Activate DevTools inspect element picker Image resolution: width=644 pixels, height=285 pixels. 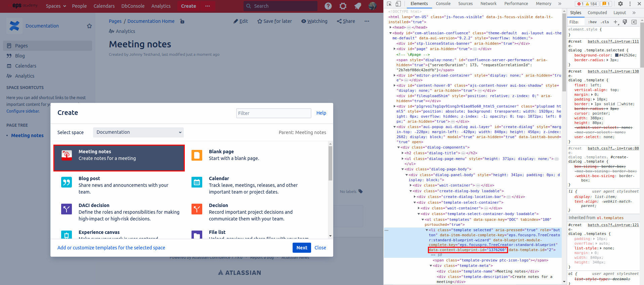389,4
